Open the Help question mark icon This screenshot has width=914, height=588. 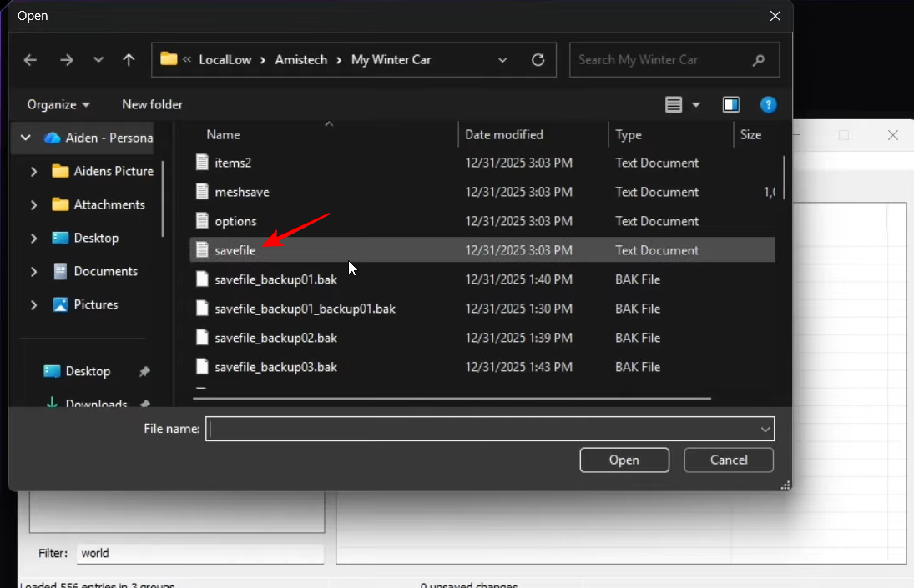click(769, 104)
